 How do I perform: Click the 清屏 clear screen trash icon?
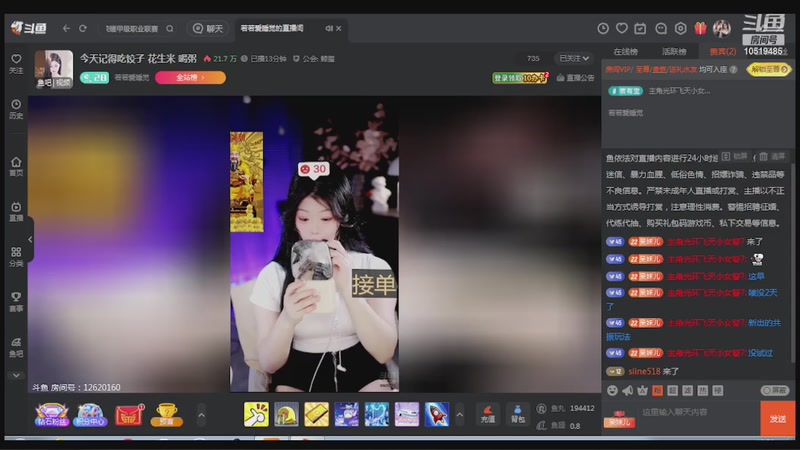pyautogui.click(x=772, y=156)
